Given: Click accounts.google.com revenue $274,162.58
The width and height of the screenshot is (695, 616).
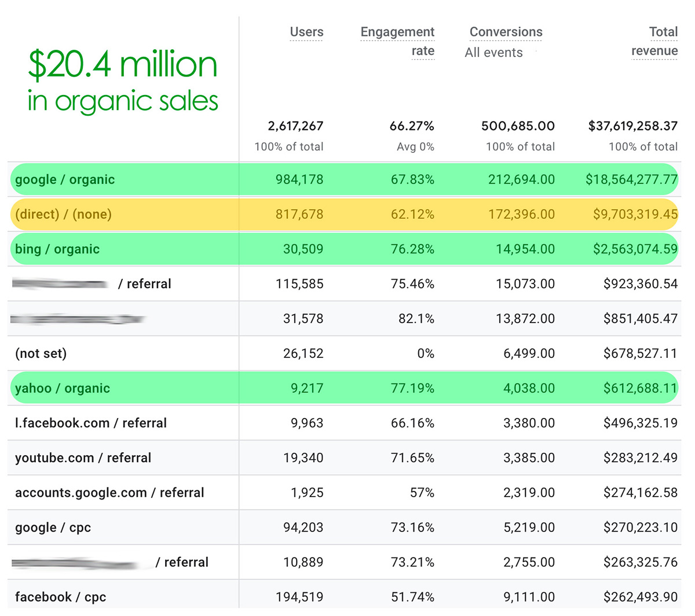Looking at the screenshot, I should pos(641,492).
